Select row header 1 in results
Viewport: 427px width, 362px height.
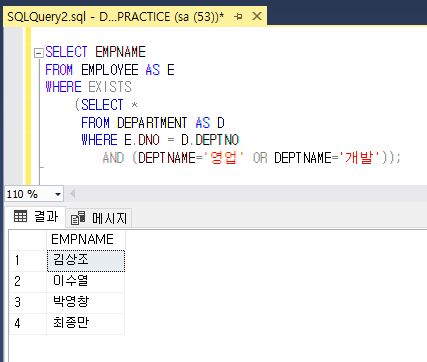(x=28, y=261)
